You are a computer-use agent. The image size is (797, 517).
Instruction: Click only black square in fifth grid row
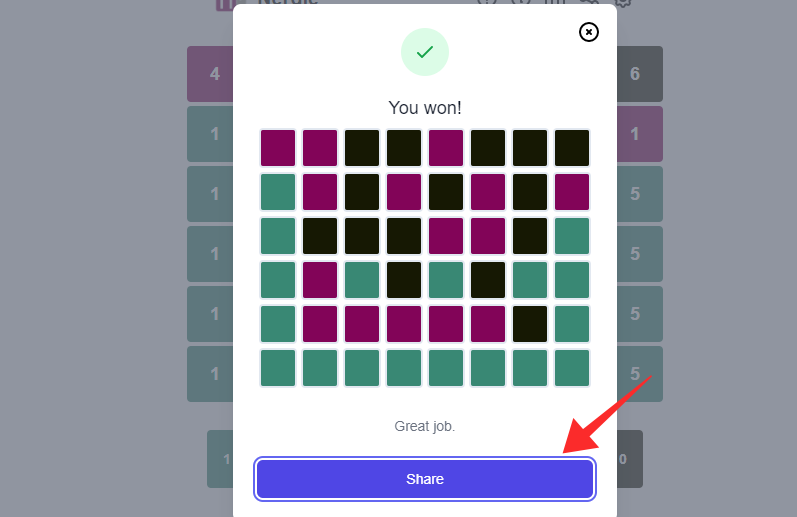pos(530,324)
